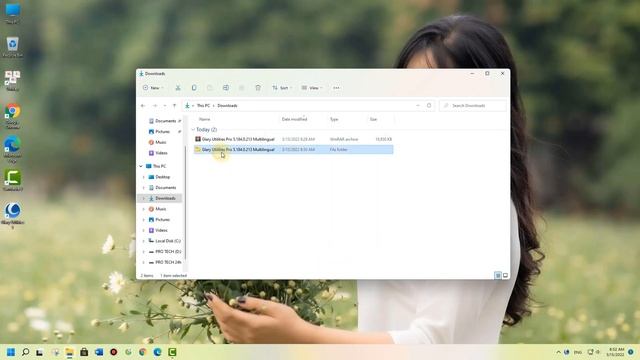Viewport: 640px width, 360px height.
Task: Click the Copy icon in toolbar
Action: (x=194, y=88)
